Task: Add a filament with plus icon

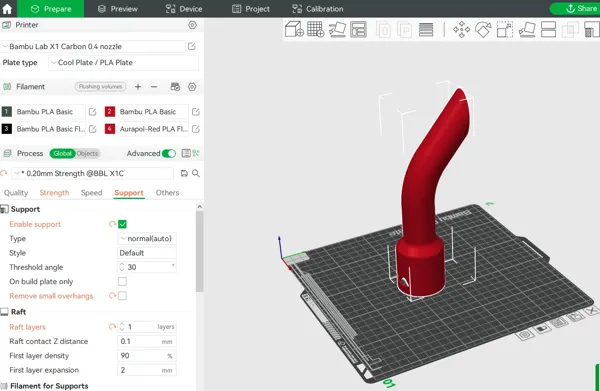Action: 138,87
